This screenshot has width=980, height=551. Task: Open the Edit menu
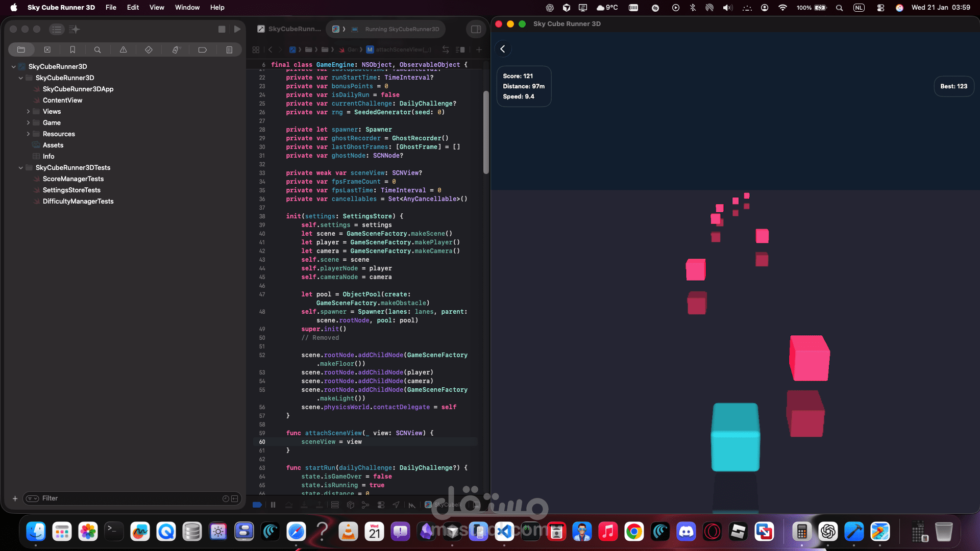point(133,7)
